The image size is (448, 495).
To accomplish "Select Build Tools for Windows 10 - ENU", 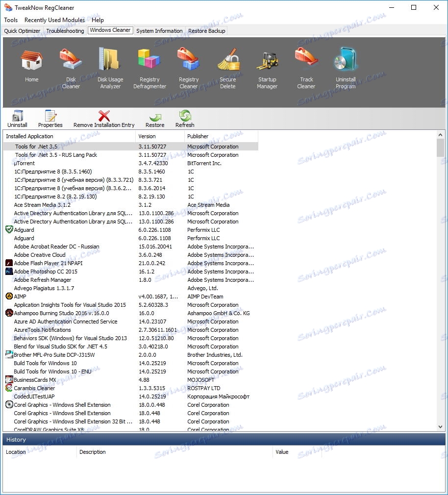I will 131,371.
